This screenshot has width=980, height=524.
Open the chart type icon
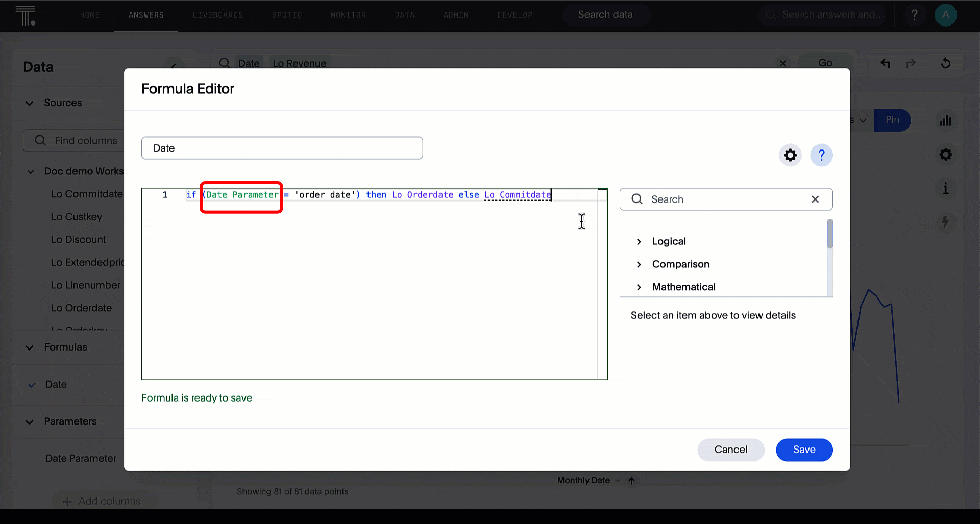click(x=945, y=120)
